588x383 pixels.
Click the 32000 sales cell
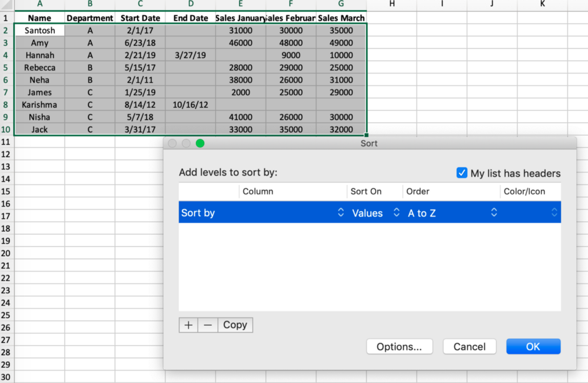pos(341,130)
